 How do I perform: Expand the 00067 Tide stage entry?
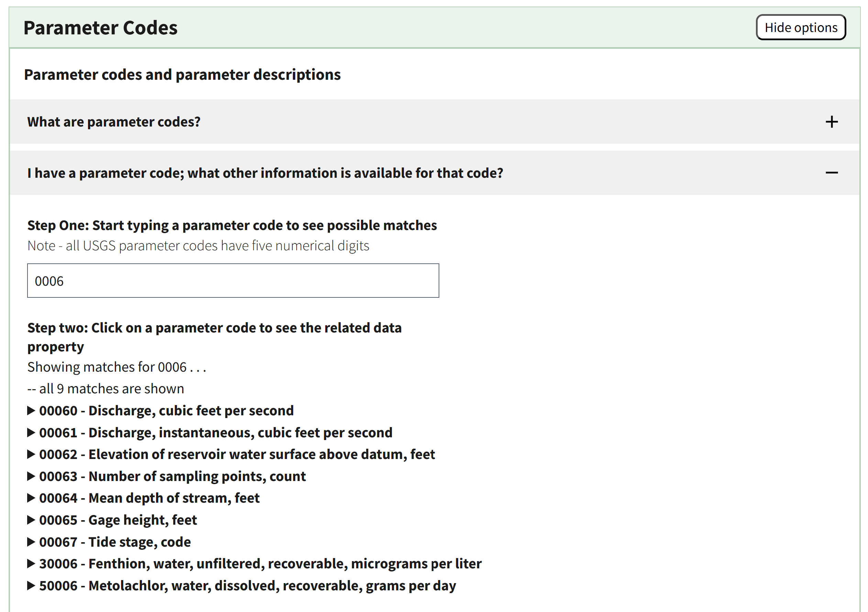[32, 542]
